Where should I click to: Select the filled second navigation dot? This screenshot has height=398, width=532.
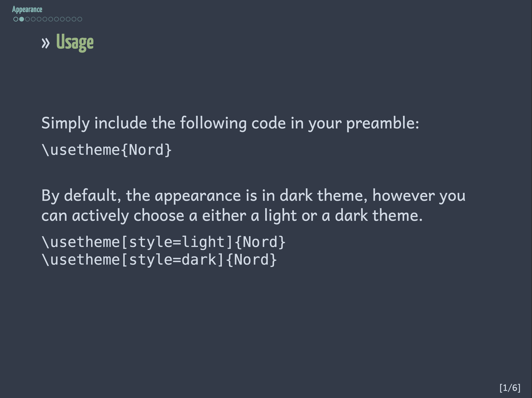click(21, 19)
